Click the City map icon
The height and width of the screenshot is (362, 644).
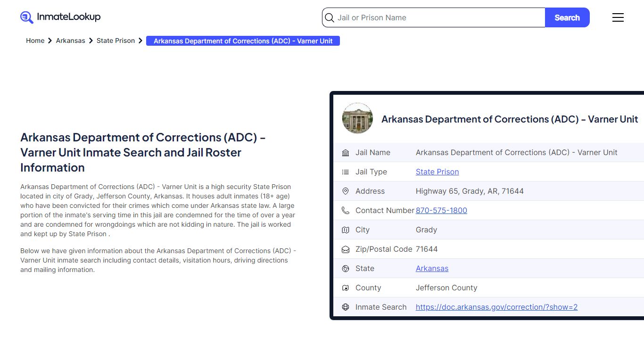[x=346, y=230]
